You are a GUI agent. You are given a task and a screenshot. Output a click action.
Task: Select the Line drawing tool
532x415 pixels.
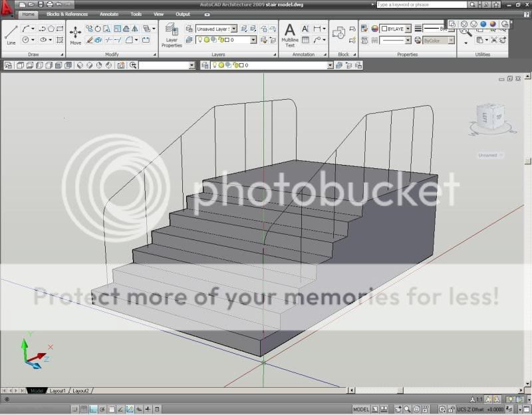pyautogui.click(x=11, y=36)
